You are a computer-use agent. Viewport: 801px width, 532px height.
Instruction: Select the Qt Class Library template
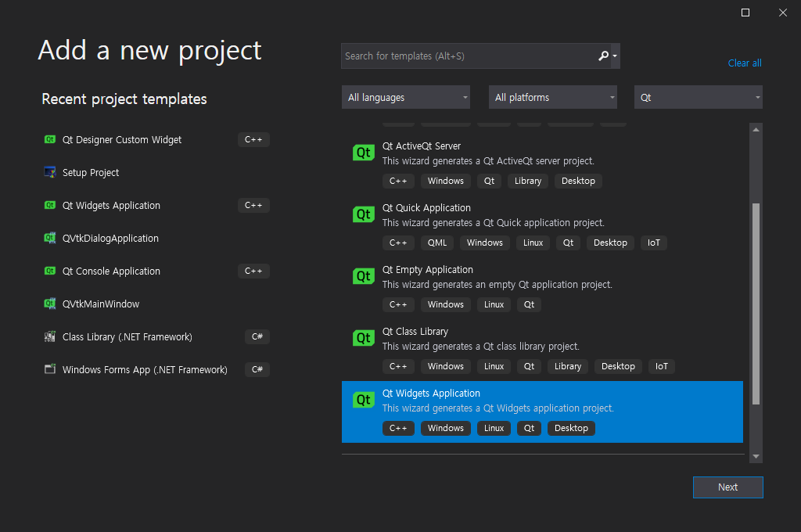pyautogui.click(x=542, y=349)
